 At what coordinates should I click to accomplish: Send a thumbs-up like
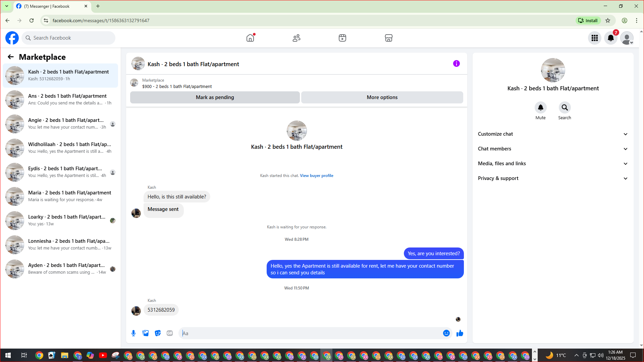[x=460, y=333]
